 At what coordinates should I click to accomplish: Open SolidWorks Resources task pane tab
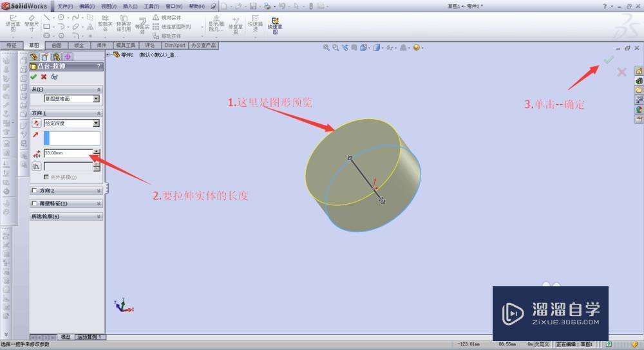click(x=639, y=71)
